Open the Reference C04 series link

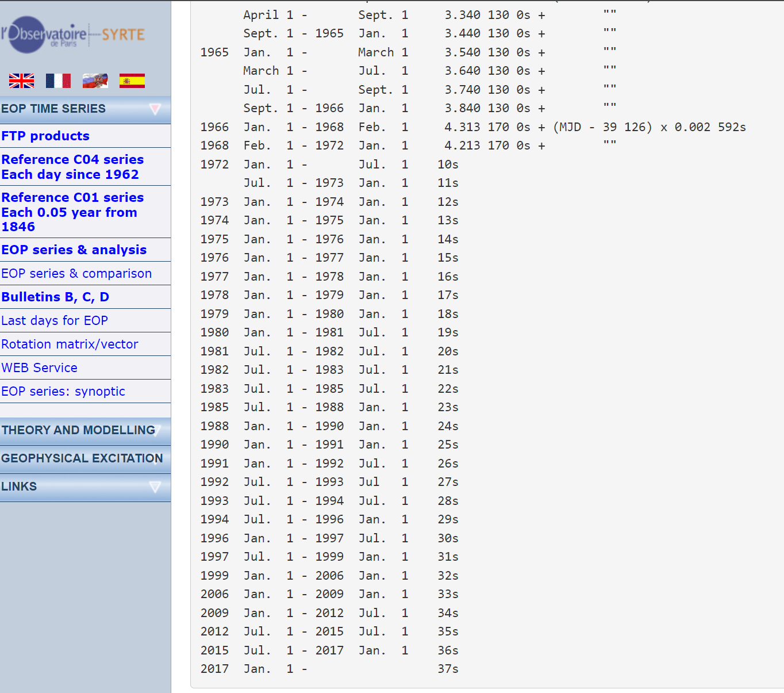pos(72,167)
